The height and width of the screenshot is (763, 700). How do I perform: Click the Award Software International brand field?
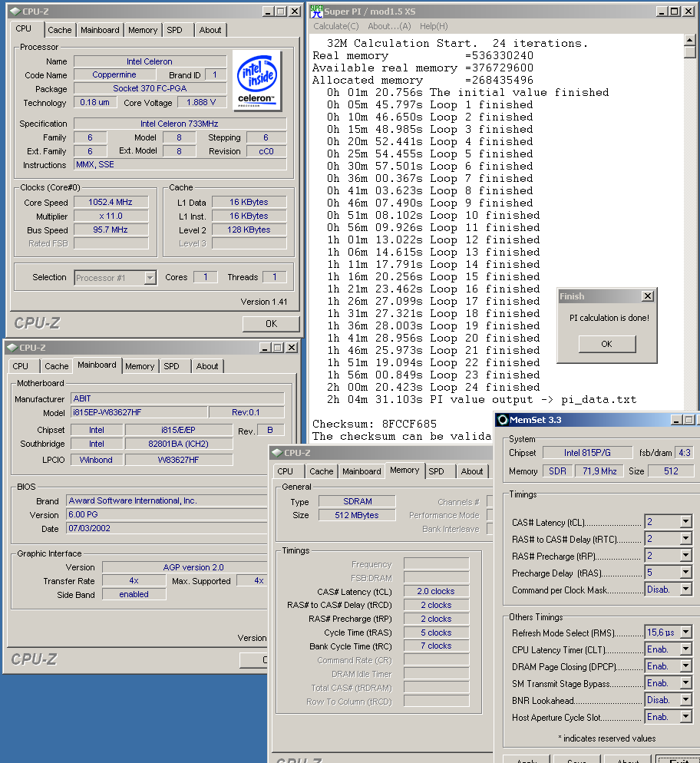coord(167,500)
